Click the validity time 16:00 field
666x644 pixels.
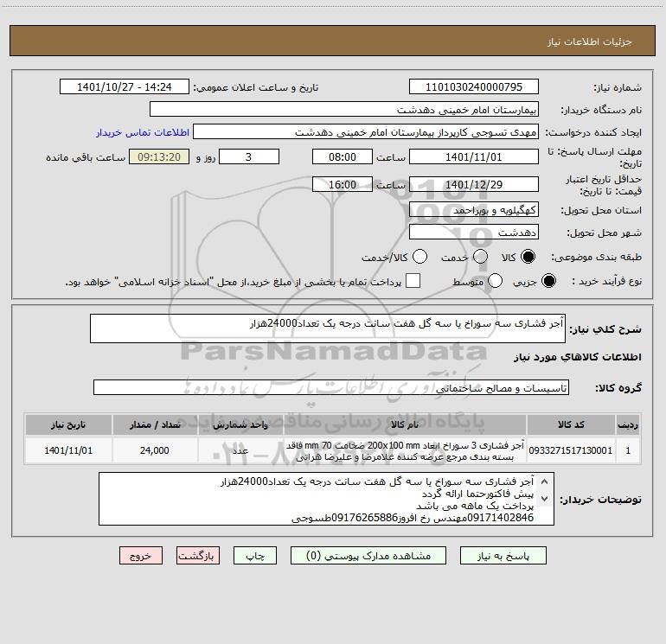click(343, 184)
